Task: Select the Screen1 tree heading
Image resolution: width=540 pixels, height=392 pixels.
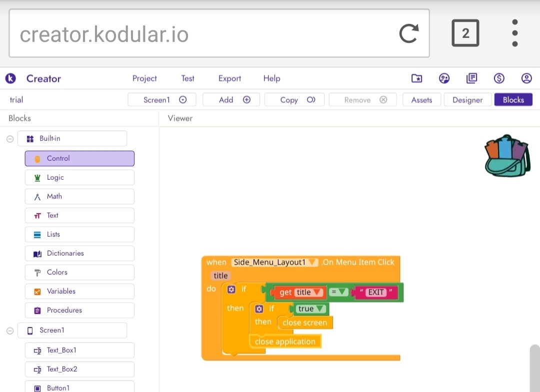Action: click(72, 331)
